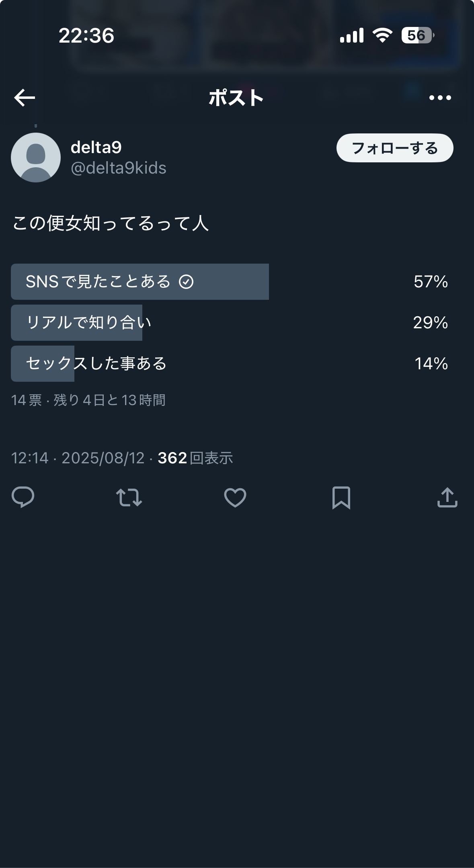Tap the delta9 profile avatar
Screen dimensions: 474x868
35,157
